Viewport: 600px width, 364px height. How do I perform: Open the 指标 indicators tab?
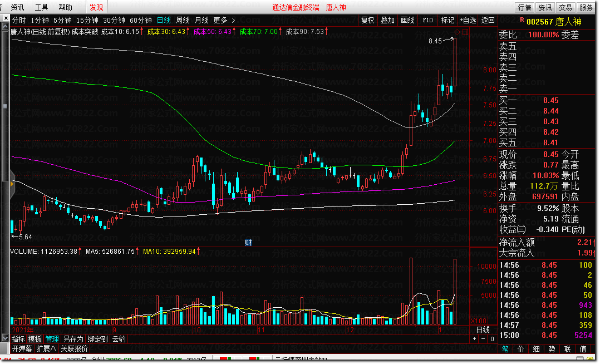(x=18, y=339)
